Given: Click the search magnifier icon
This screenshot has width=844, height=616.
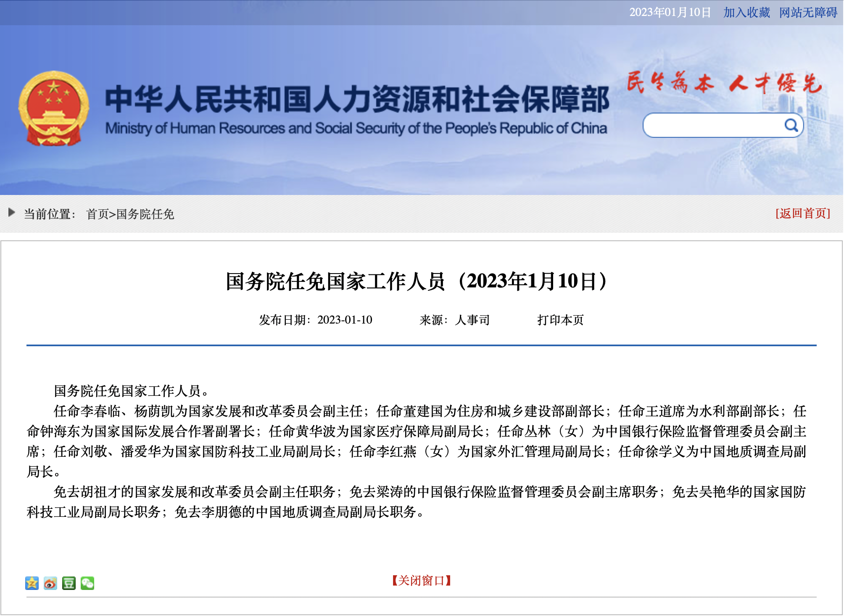Looking at the screenshot, I should tap(791, 125).
